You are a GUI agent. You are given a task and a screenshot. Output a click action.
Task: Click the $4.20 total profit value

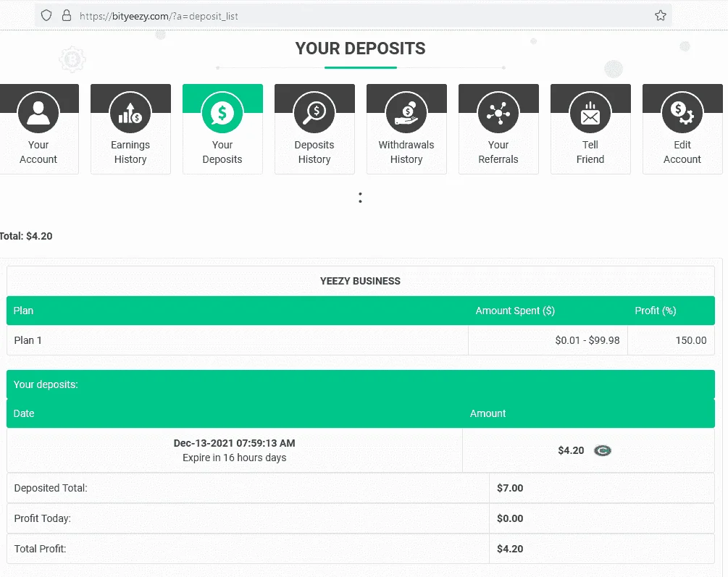pyautogui.click(x=510, y=549)
